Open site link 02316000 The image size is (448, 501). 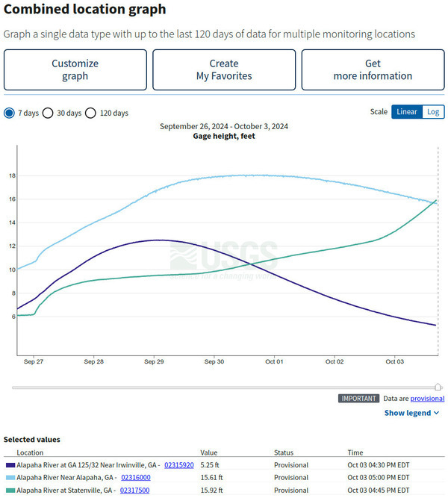tap(136, 477)
